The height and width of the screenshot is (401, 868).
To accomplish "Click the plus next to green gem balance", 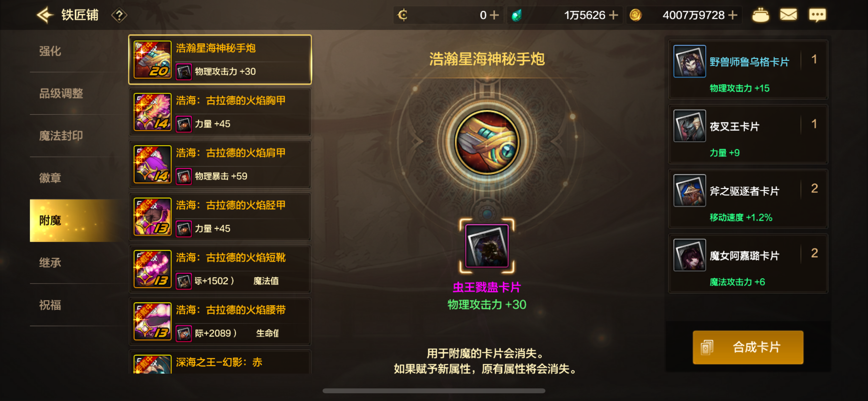I will point(614,15).
